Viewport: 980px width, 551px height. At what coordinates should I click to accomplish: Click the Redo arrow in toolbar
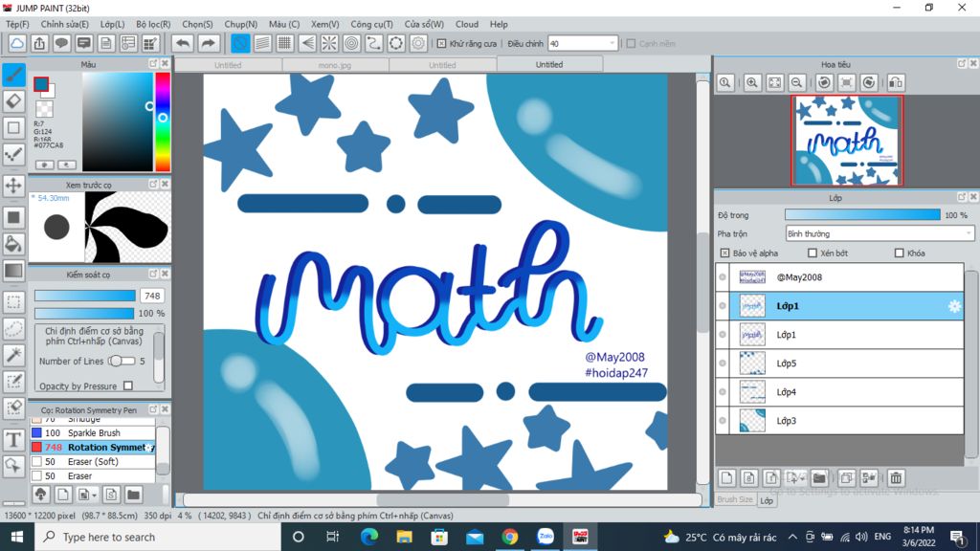click(208, 43)
